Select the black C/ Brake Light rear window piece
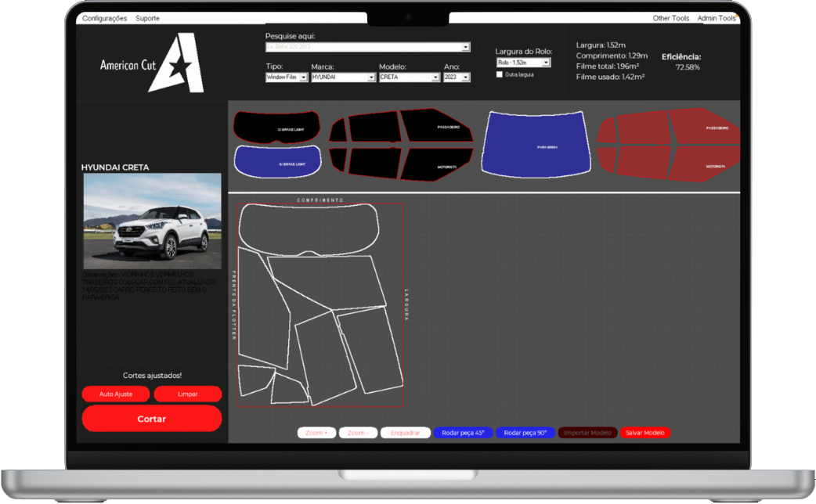Image resolution: width=816 pixels, height=504 pixels. click(277, 127)
